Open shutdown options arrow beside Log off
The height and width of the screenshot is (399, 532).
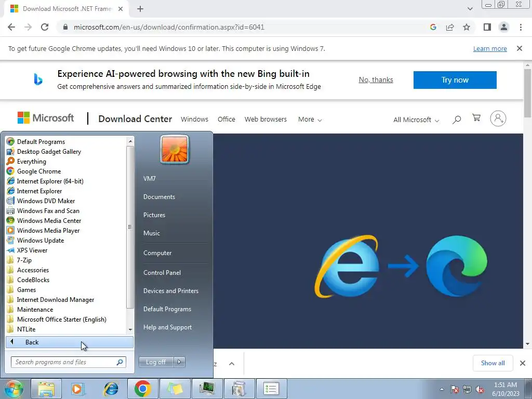click(x=179, y=362)
